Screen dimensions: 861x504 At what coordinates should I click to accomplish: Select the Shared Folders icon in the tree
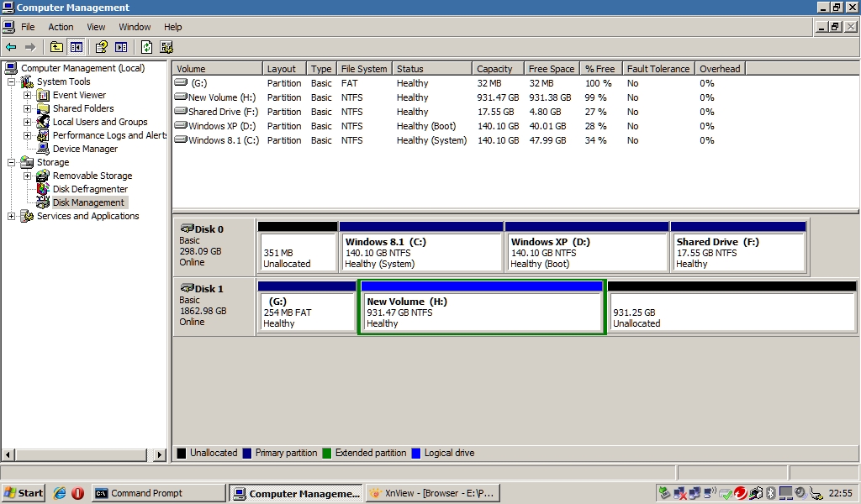point(43,108)
